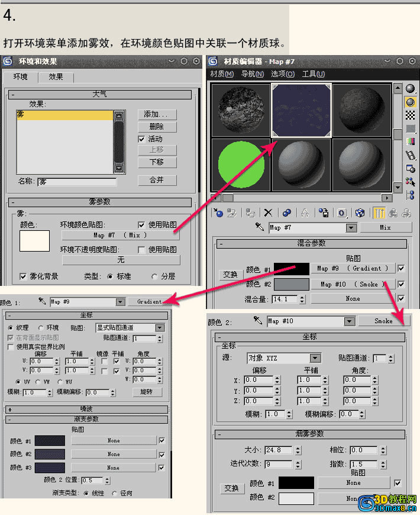This screenshot has height=515, width=420.
Task: Click the Sample UV Tiling icon
Action: tap(410, 128)
